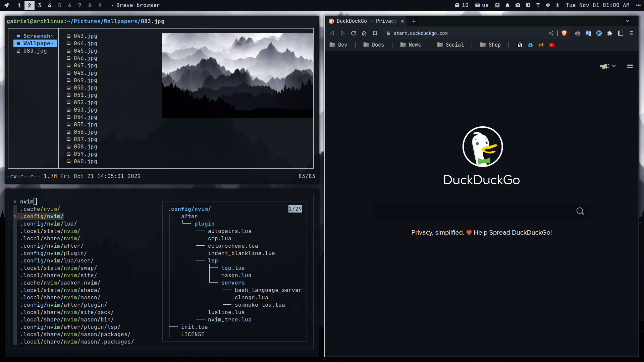Click the Help Spread DuckDuckGo link
Screen dimensions: 644x362
point(513,233)
